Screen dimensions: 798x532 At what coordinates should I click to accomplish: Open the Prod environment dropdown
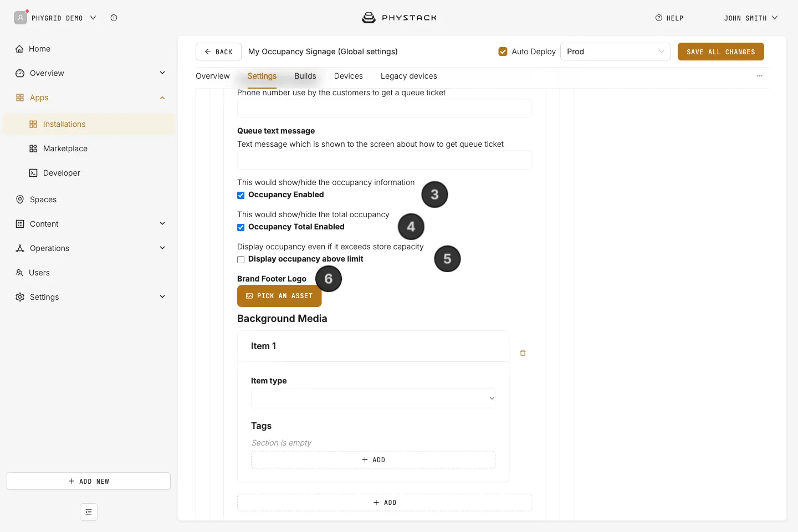click(616, 52)
